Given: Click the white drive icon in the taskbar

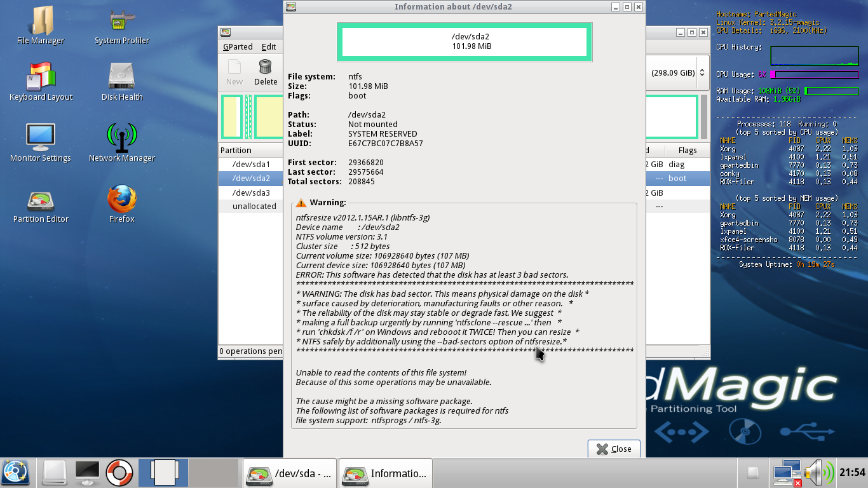Looking at the screenshot, I should coord(55,473).
